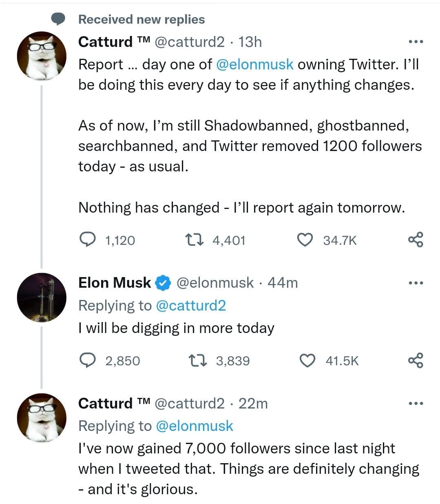Viewport: 440px width, 504px height.
Task: Share Elon Musk's reply tweet
Action: [416, 360]
